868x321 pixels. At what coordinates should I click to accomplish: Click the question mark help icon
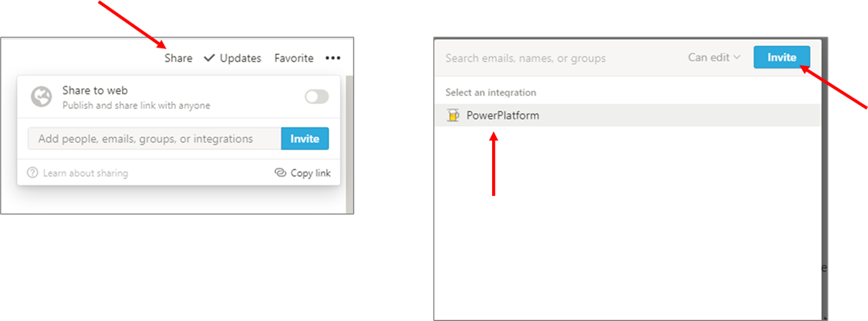tap(32, 173)
